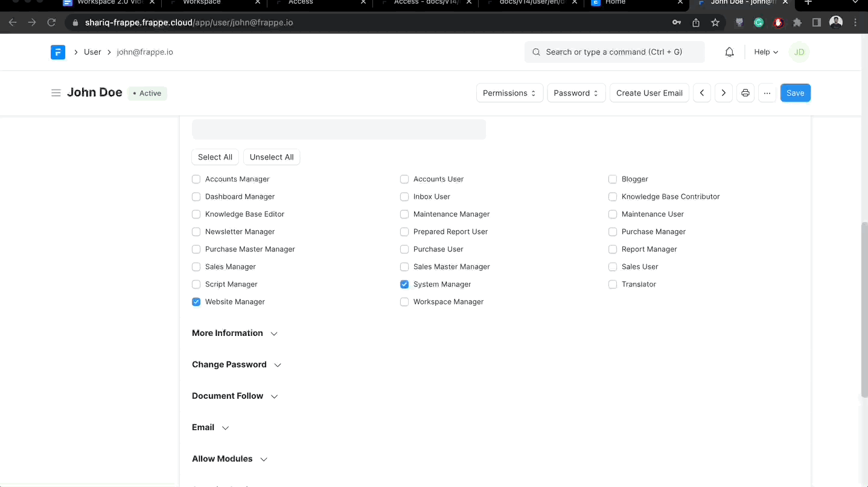Click the page vertical scrollbar
The width and height of the screenshot is (868, 487).
pos(864,309)
